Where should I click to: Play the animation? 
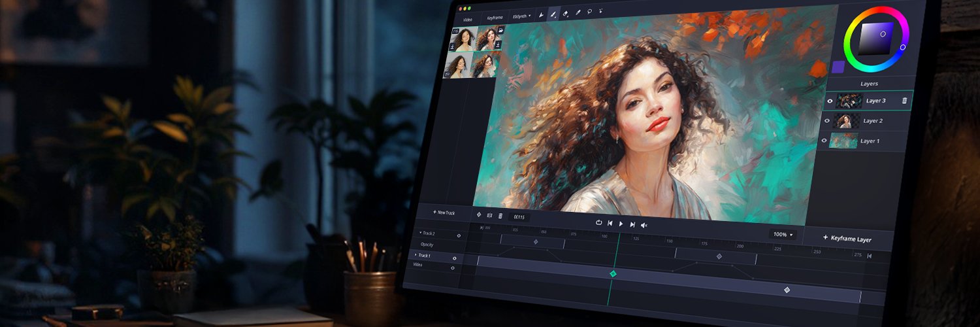(x=621, y=224)
